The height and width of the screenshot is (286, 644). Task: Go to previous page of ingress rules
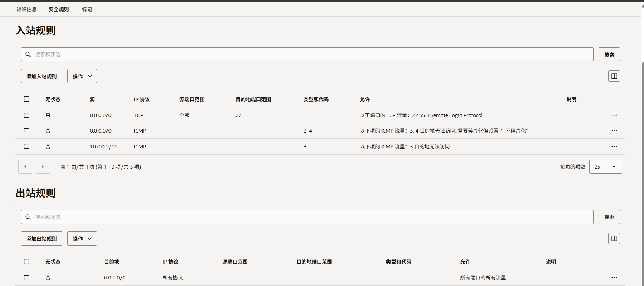coord(25,167)
